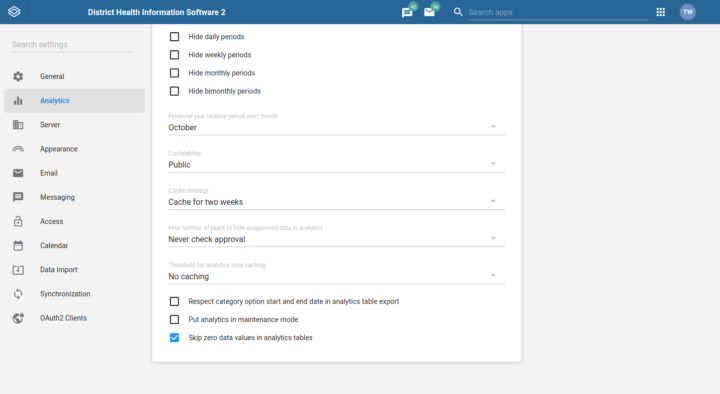Image resolution: width=720 pixels, height=394 pixels.
Task: Select the General gear icon in sidebar
Action: pyautogui.click(x=18, y=76)
